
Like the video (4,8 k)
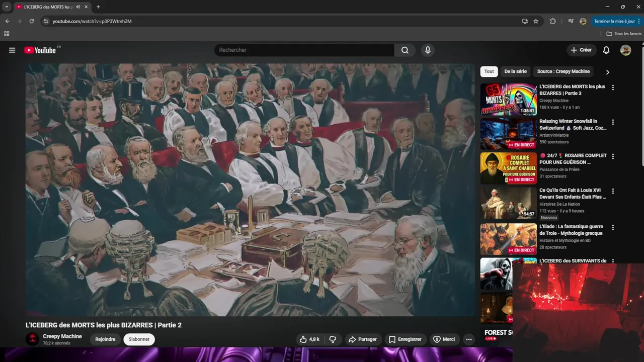(x=309, y=339)
